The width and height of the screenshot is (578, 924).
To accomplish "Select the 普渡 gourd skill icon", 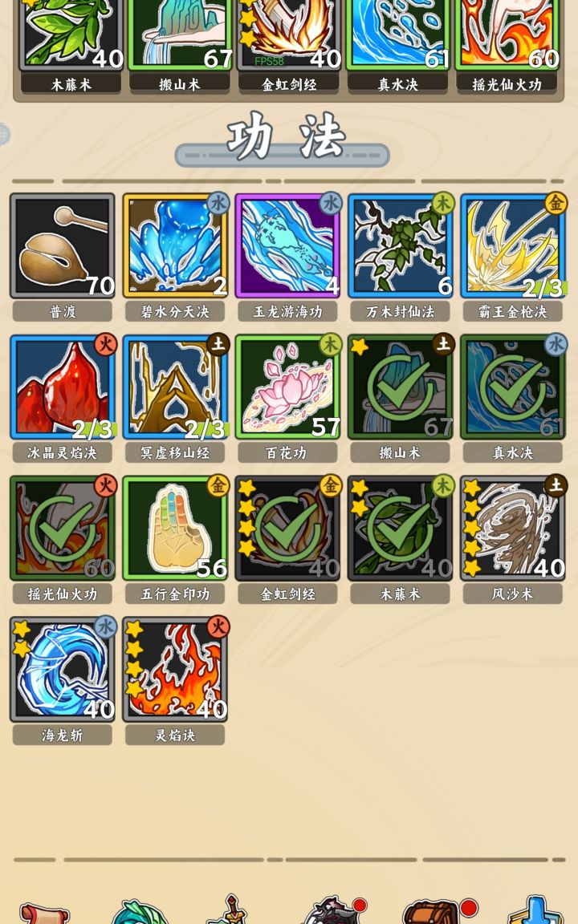I will 62,245.
